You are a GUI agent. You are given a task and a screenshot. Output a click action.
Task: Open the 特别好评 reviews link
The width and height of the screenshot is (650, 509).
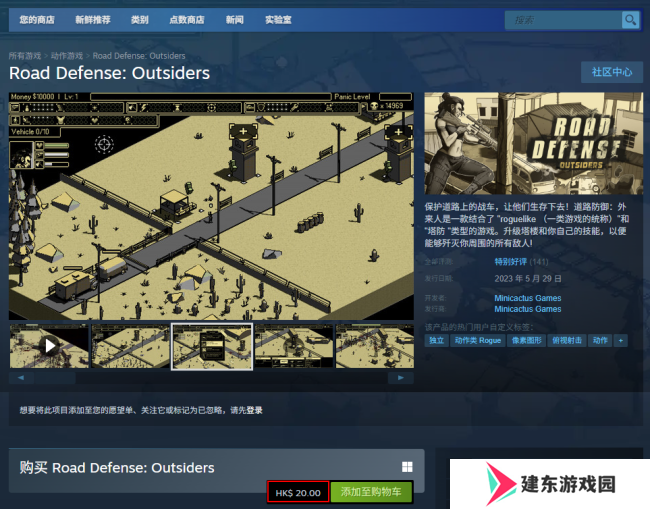(x=511, y=262)
